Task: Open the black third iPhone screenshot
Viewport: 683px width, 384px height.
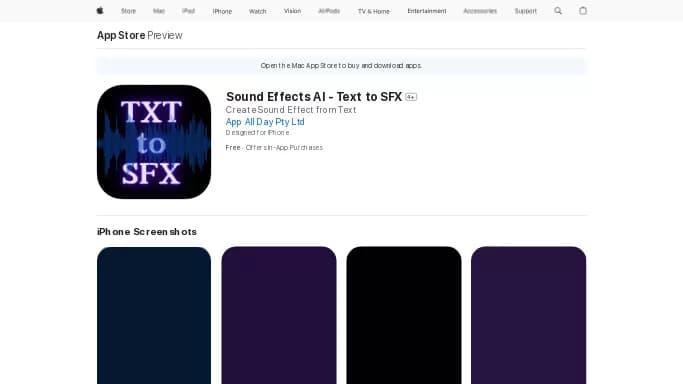Action: point(404,315)
